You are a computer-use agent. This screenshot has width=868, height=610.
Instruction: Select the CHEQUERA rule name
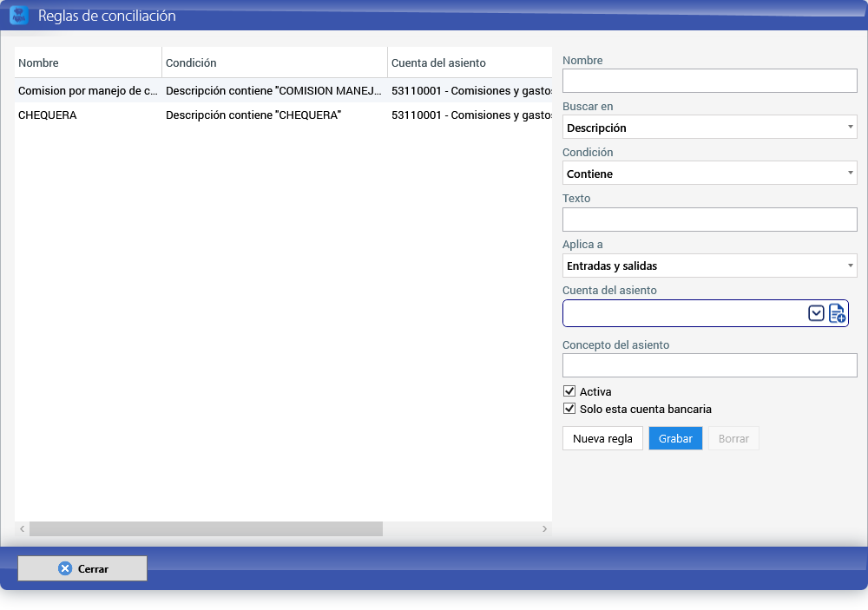48,115
